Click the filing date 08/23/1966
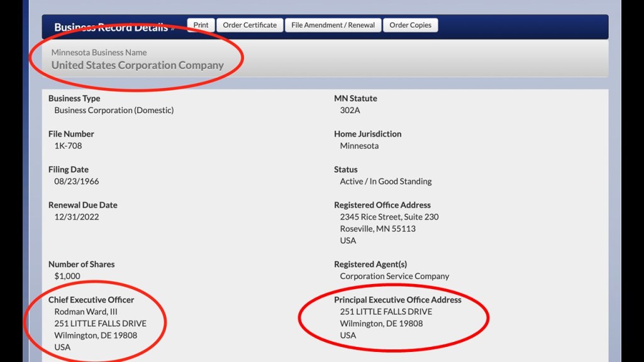The width and height of the screenshot is (644, 362). pyautogui.click(x=76, y=181)
